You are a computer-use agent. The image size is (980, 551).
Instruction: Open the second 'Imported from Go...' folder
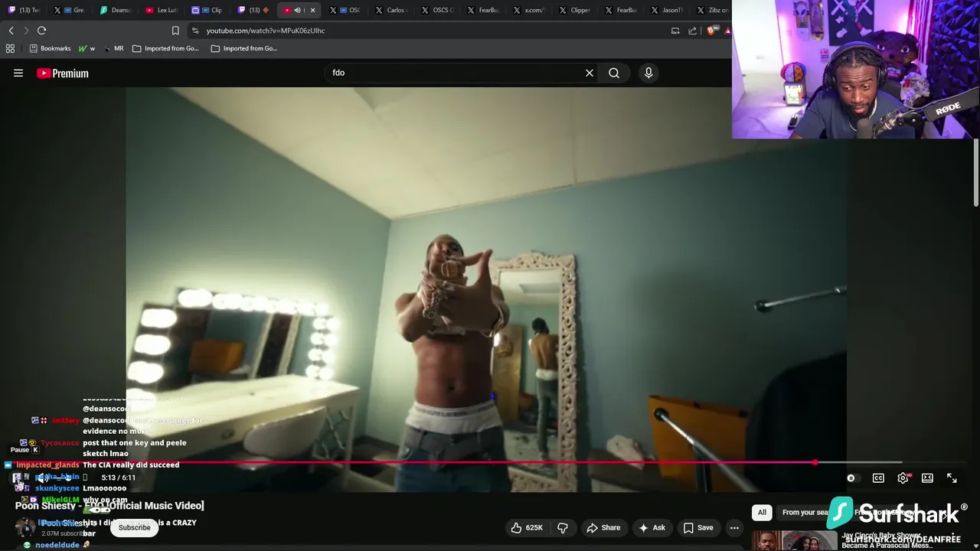(x=244, y=48)
